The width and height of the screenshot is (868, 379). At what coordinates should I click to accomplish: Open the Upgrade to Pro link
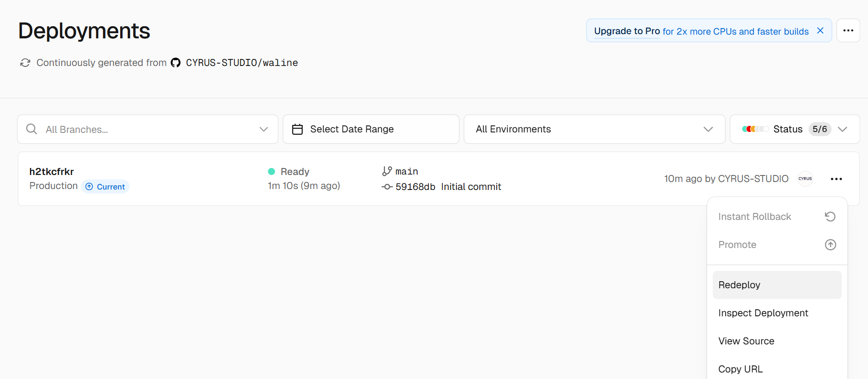[627, 31]
